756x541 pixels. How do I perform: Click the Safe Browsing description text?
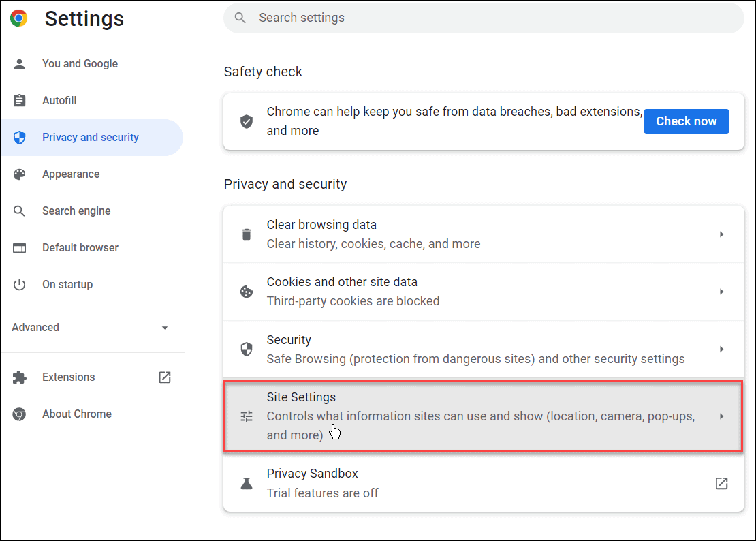[x=476, y=359]
